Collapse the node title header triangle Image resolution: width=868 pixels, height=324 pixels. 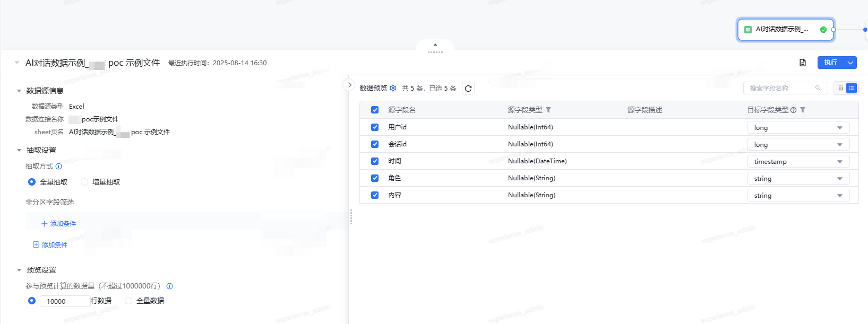(x=16, y=63)
